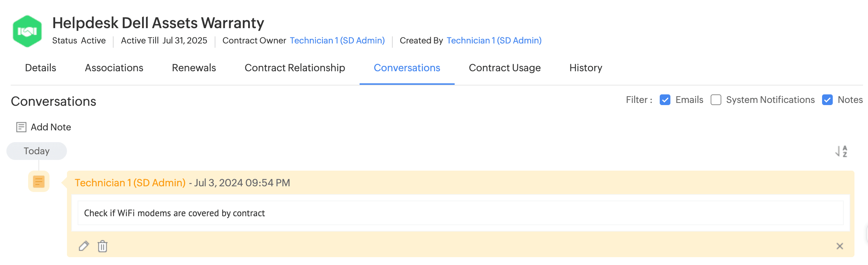Open Contract Owner Technician 1 link
The height and width of the screenshot is (265, 868).
point(337,41)
